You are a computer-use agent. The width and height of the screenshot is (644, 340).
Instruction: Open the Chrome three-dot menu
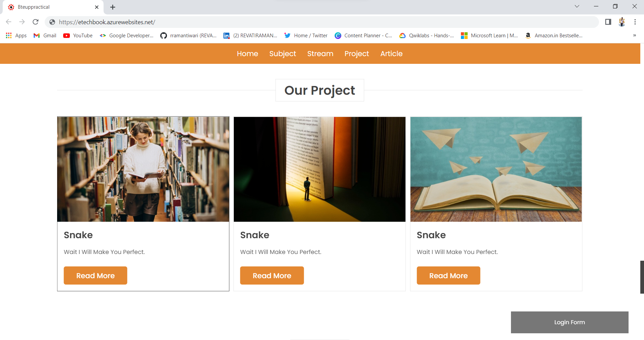[x=635, y=22]
